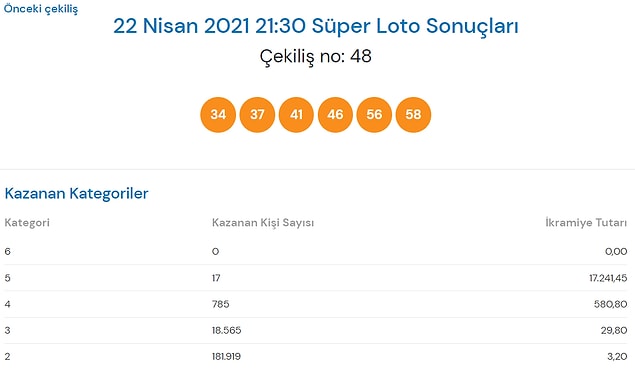635x371 pixels.
Task: Select the category 6 table row
Action: [x=315, y=252]
